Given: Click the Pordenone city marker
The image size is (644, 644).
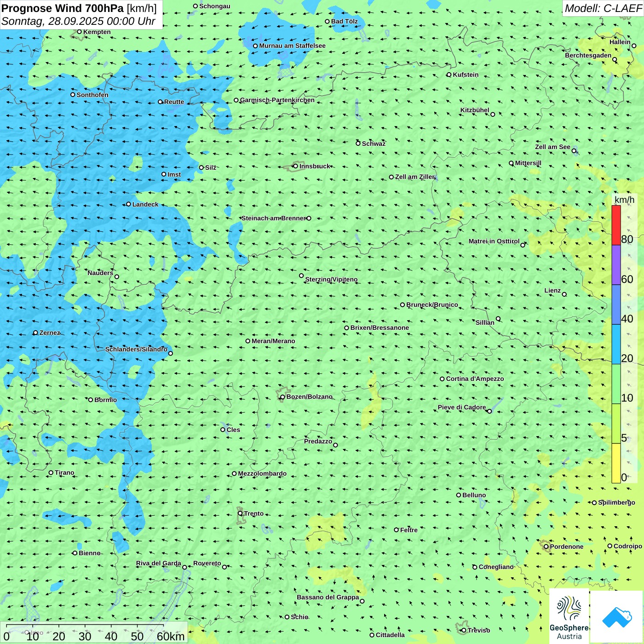Looking at the screenshot, I should coord(546,546).
